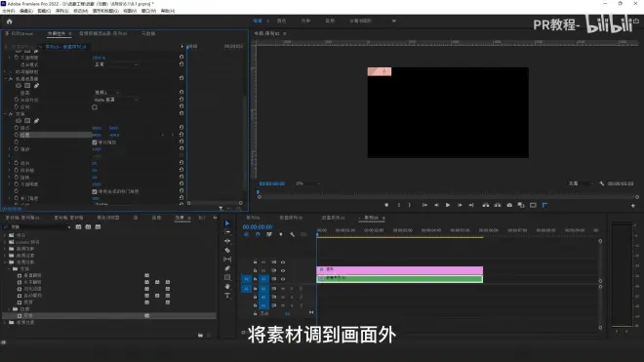Screen dimensions: 644x362
Task: Lock the V3 track
Action: (x=255, y=262)
